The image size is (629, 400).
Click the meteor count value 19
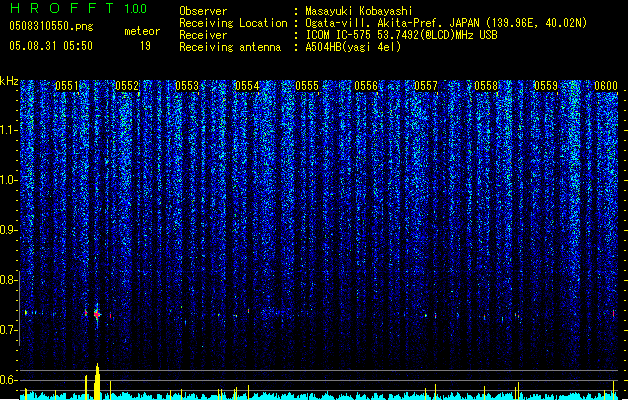pos(145,46)
